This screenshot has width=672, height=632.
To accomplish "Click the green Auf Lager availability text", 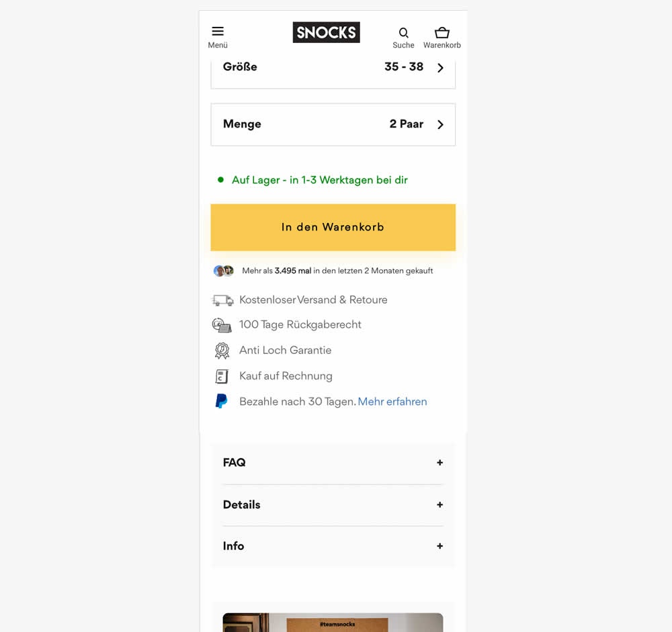I will (319, 180).
